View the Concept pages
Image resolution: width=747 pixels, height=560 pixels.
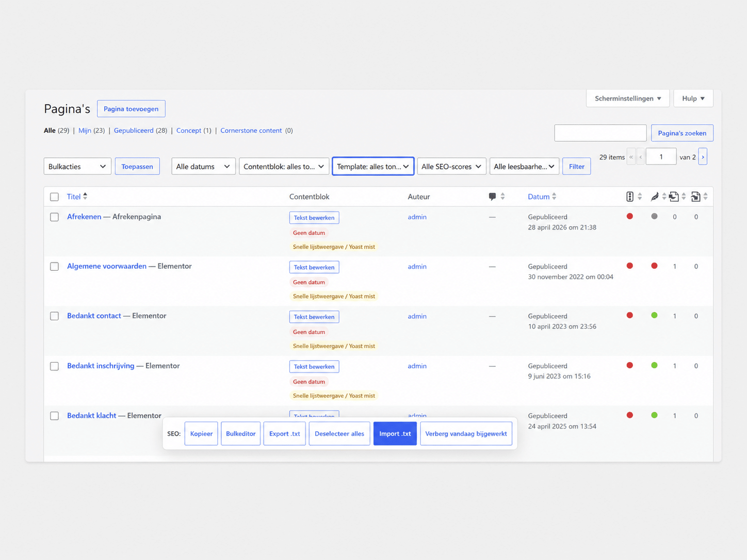click(x=189, y=130)
